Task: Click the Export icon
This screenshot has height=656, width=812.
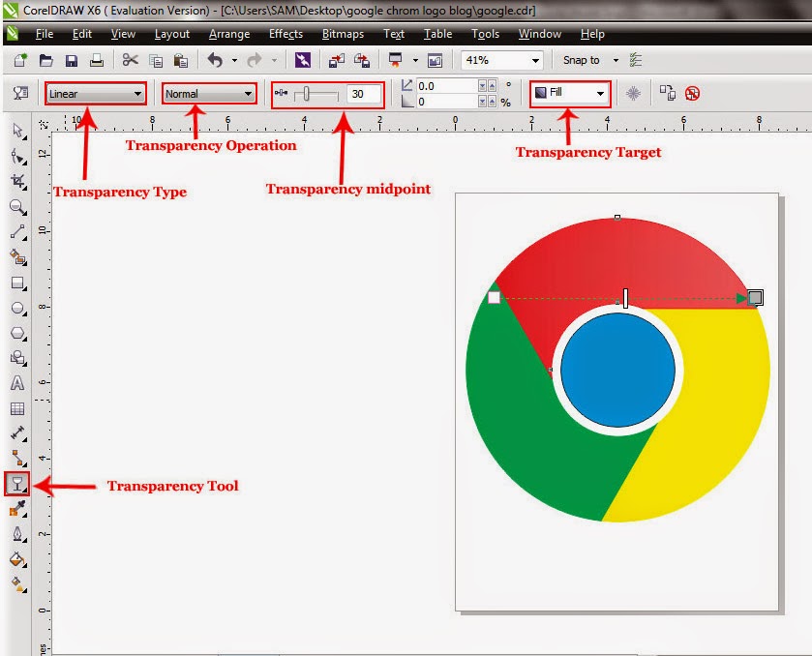Action: click(x=362, y=61)
